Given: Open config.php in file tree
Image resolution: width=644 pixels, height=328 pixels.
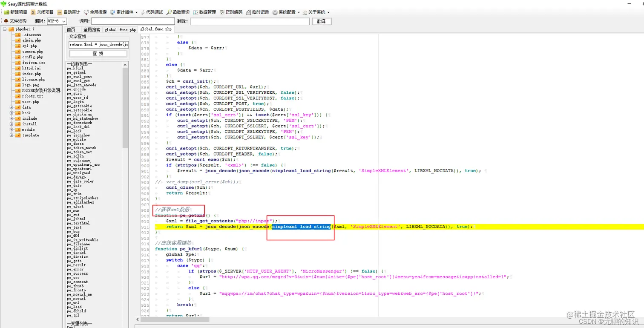Looking at the screenshot, I should pos(33,57).
